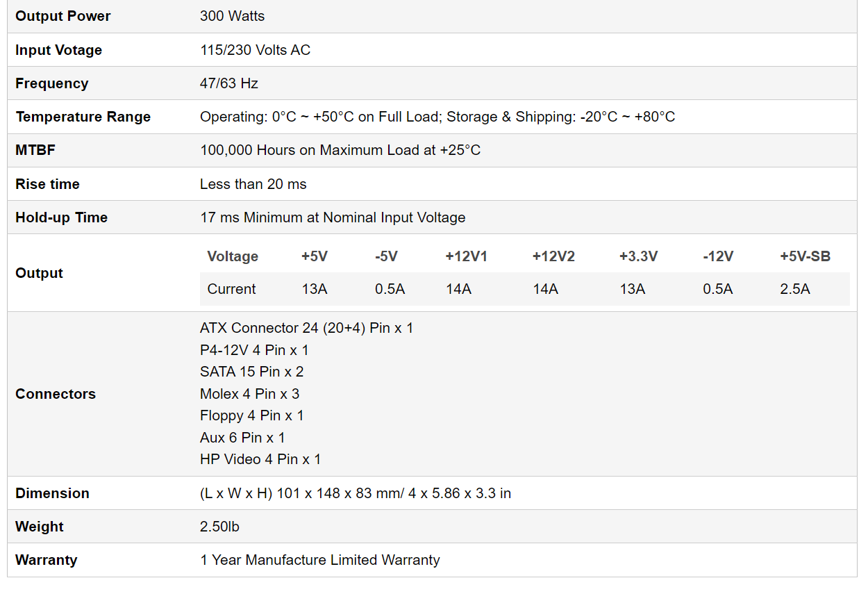
Task: Click the ATX Connector 24 Pin line
Action: coord(306,328)
